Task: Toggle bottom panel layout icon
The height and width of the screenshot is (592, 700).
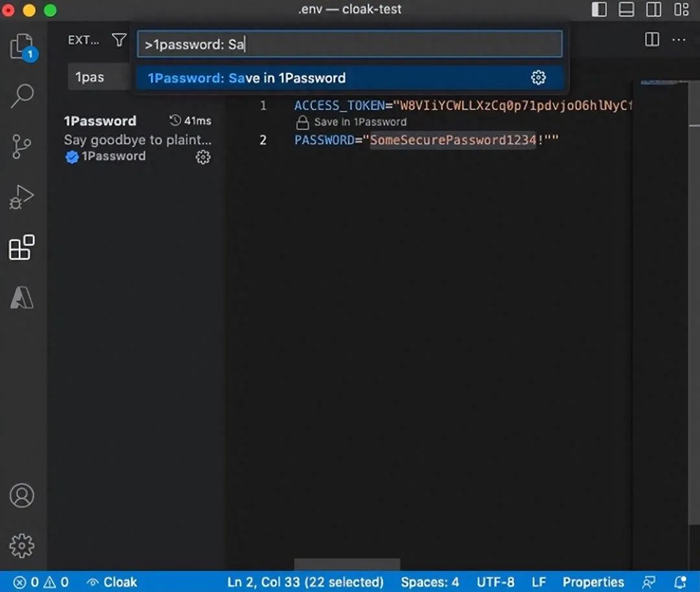Action: 626,9
